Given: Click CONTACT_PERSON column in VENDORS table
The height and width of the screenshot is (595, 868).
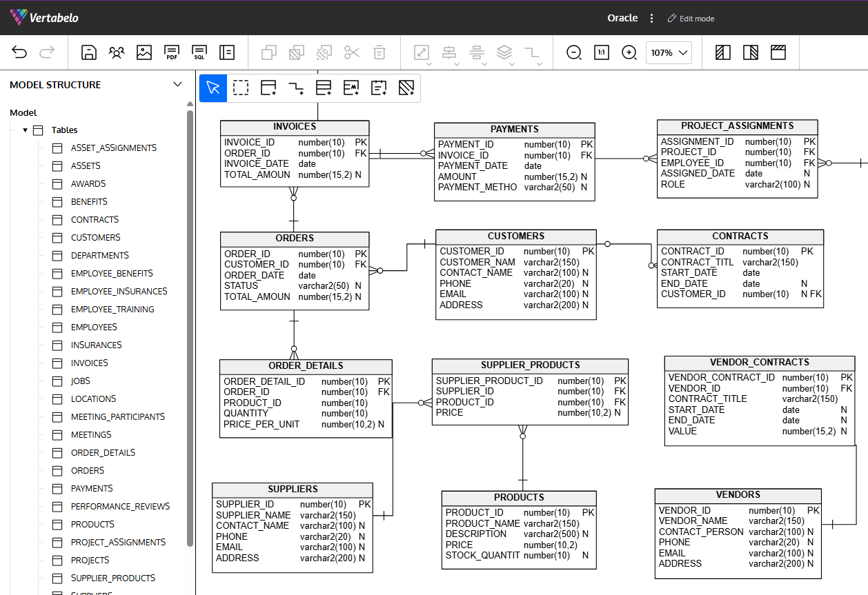Looking at the screenshot, I should (x=701, y=532).
